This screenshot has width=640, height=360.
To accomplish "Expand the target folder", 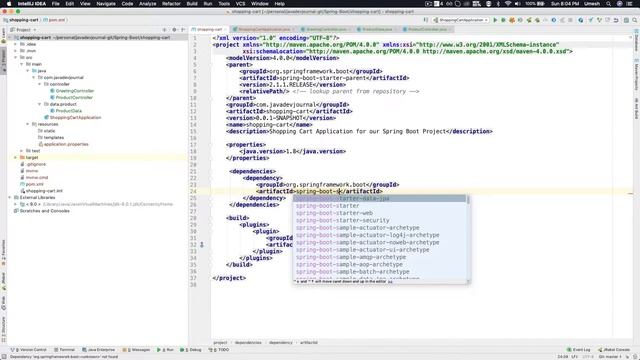I will [x=16, y=157].
